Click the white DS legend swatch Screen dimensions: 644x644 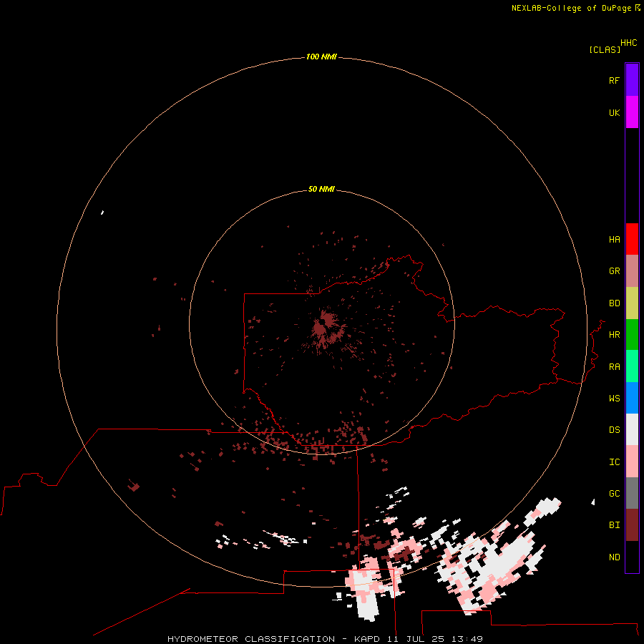pyautogui.click(x=632, y=429)
